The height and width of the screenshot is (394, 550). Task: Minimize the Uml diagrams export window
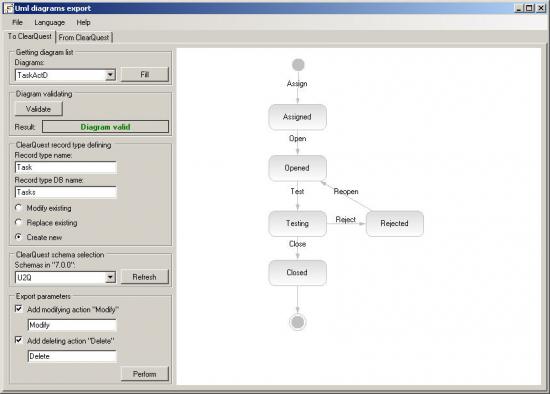point(519,8)
